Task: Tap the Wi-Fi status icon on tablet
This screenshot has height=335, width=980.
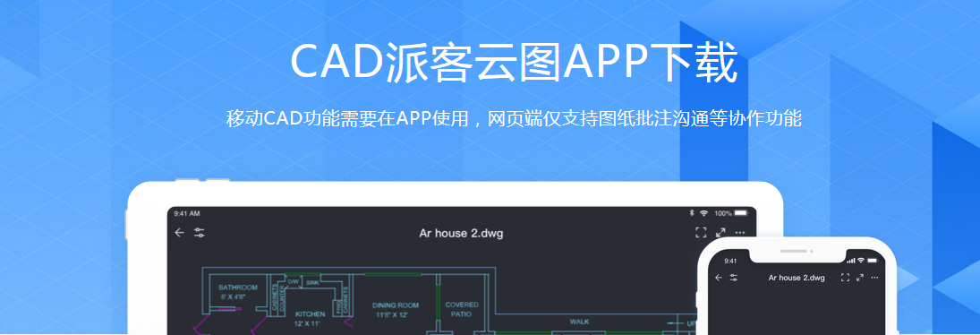Action: 703,213
